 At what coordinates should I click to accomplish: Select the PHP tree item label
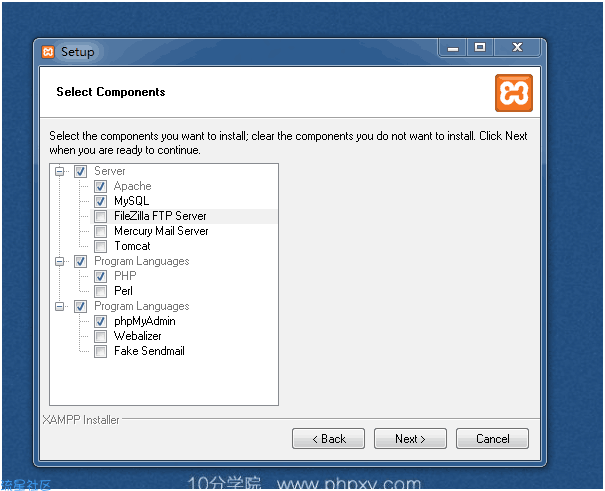pyautogui.click(x=125, y=276)
